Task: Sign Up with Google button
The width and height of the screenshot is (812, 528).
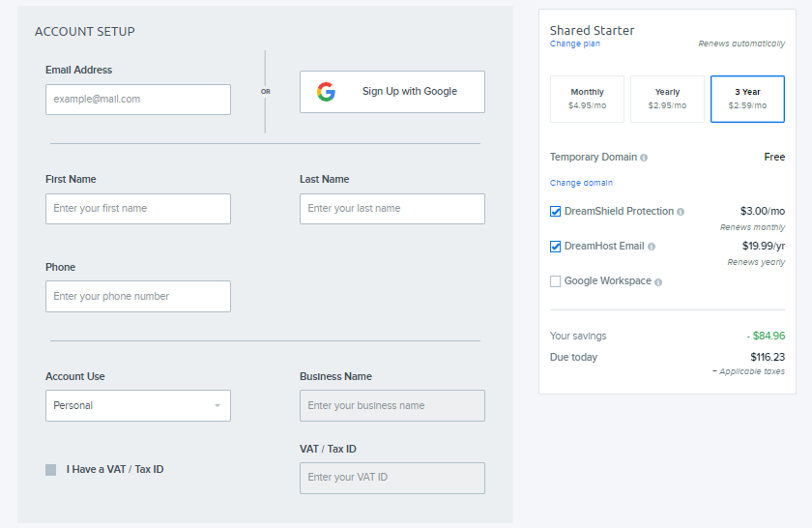Action: tap(392, 92)
